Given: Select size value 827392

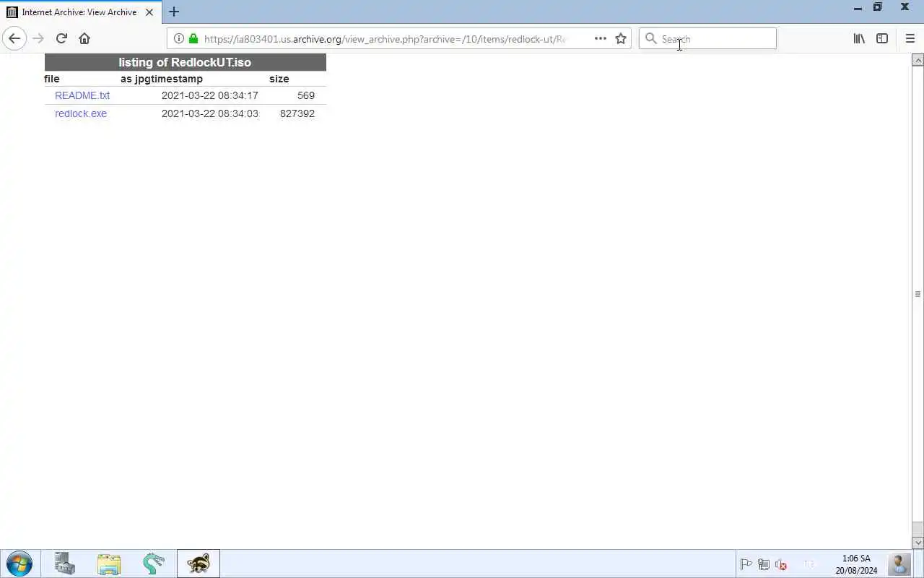Looking at the screenshot, I should pyautogui.click(x=297, y=113).
